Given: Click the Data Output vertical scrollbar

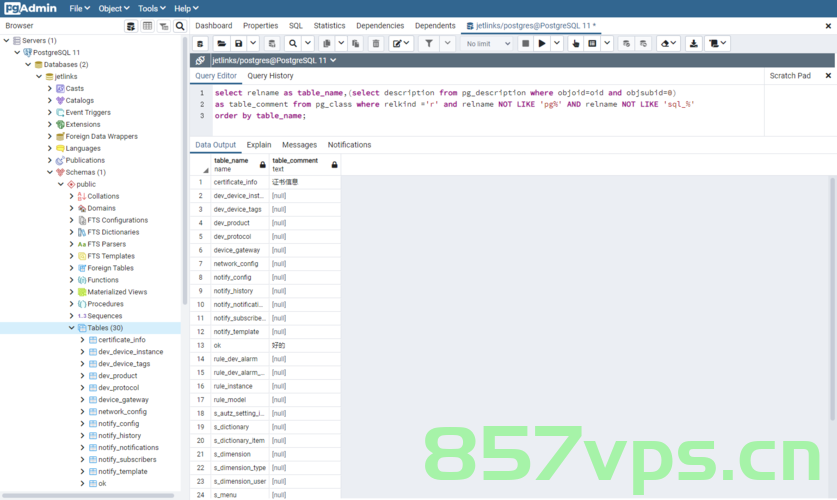Looking at the screenshot, I should tap(832, 299).
